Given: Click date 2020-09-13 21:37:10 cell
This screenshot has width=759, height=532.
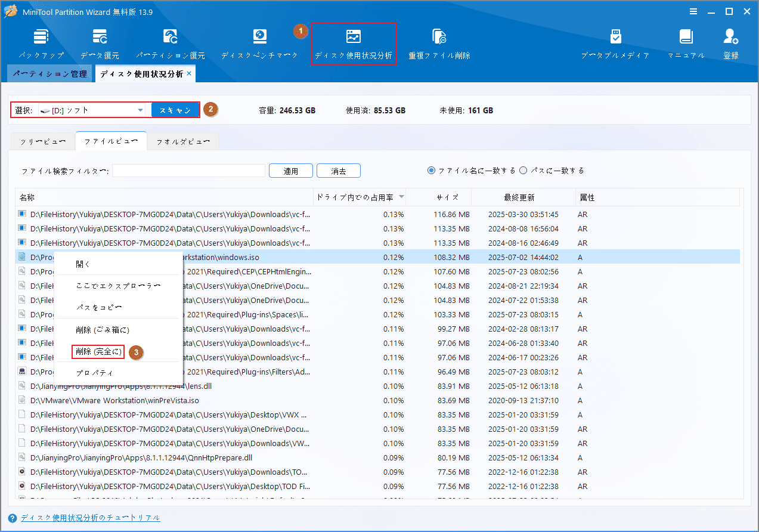Looking at the screenshot, I should click(x=523, y=400).
